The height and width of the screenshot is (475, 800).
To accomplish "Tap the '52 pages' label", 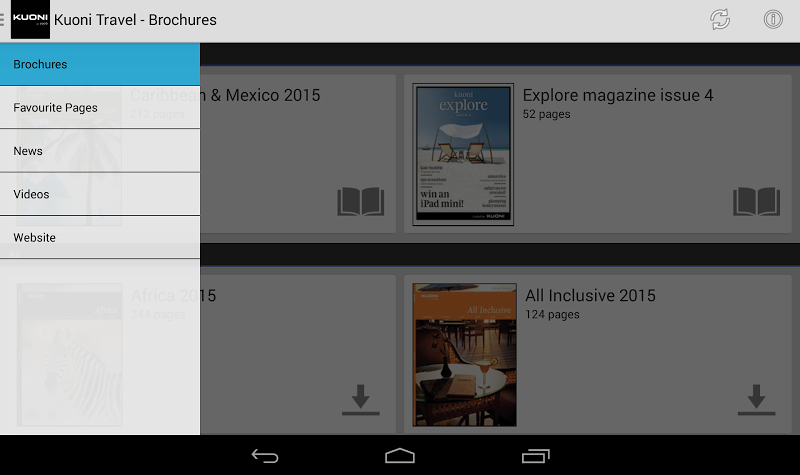I will [x=546, y=114].
